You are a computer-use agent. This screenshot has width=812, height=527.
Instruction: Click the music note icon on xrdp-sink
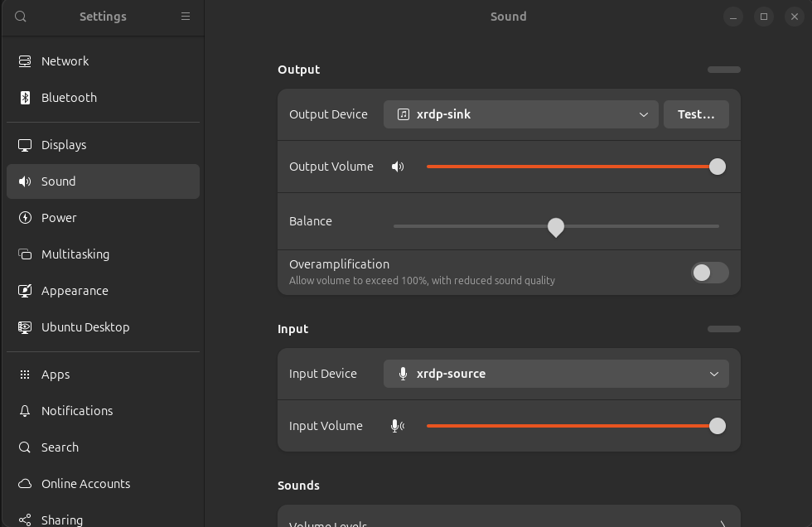404,114
